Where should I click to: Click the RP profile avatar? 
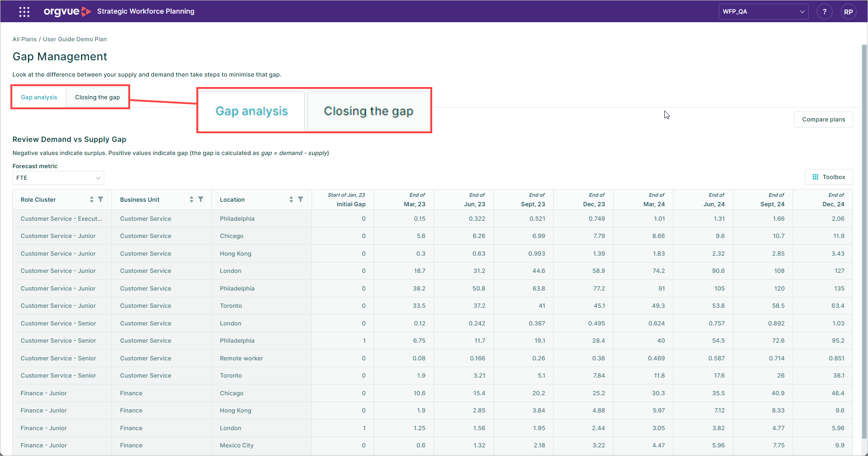848,11
